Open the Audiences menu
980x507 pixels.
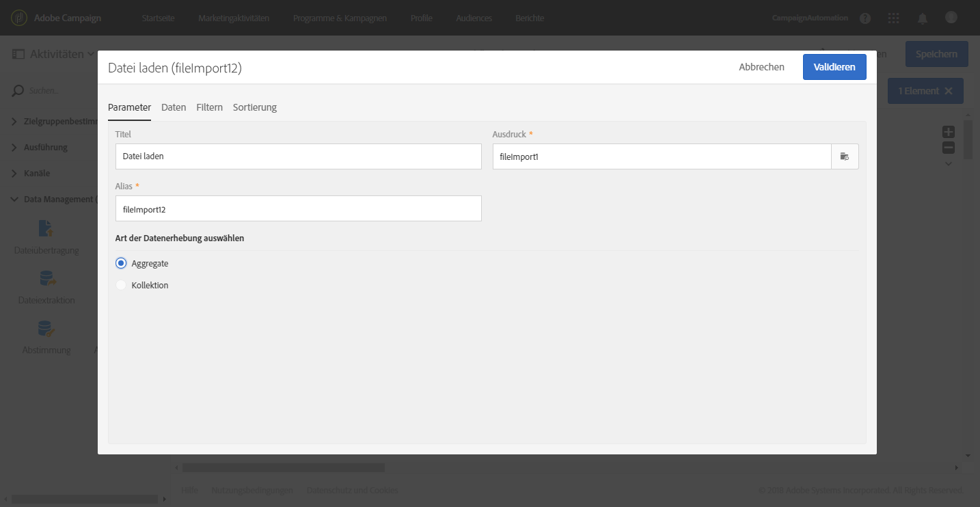coord(474,18)
